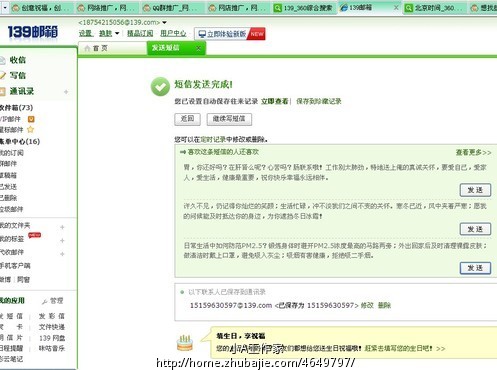
Task: Click the home icon on 首页 tab
Action: [x=87, y=48]
